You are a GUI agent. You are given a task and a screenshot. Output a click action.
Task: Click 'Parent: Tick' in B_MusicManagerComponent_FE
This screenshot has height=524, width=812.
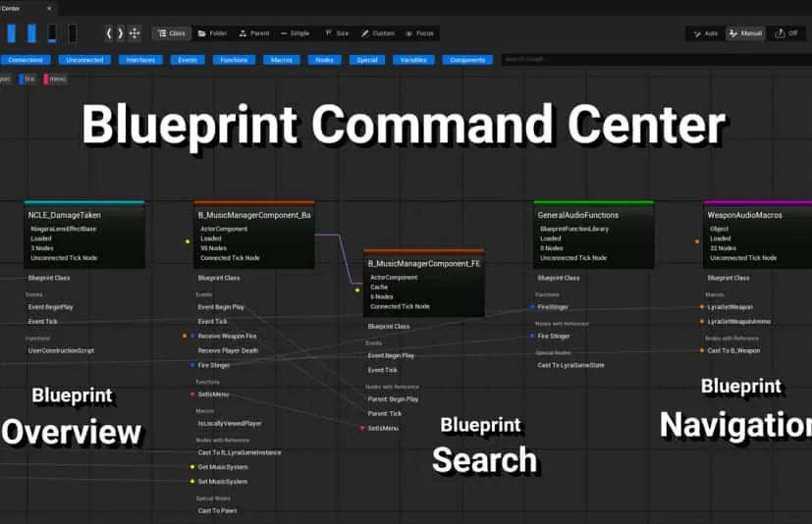click(x=384, y=414)
